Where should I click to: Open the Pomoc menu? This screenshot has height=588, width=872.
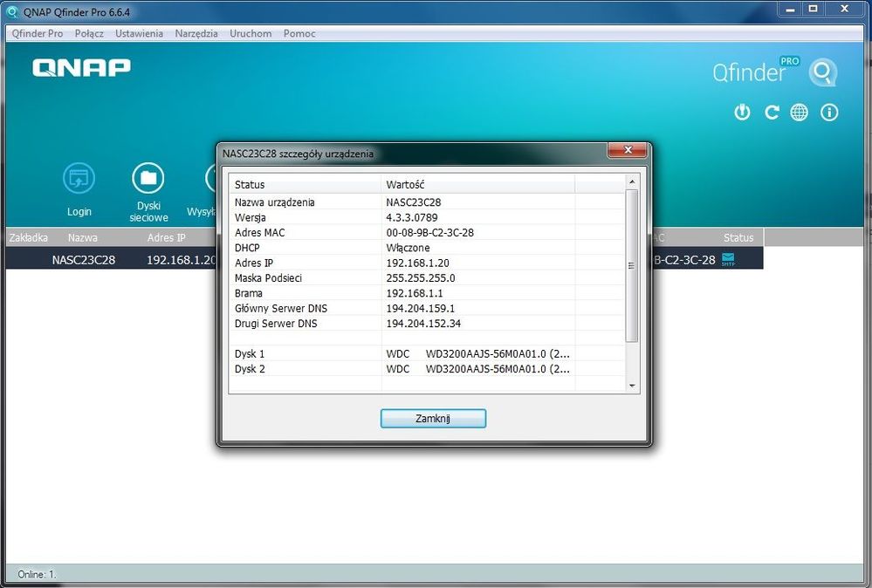(299, 33)
